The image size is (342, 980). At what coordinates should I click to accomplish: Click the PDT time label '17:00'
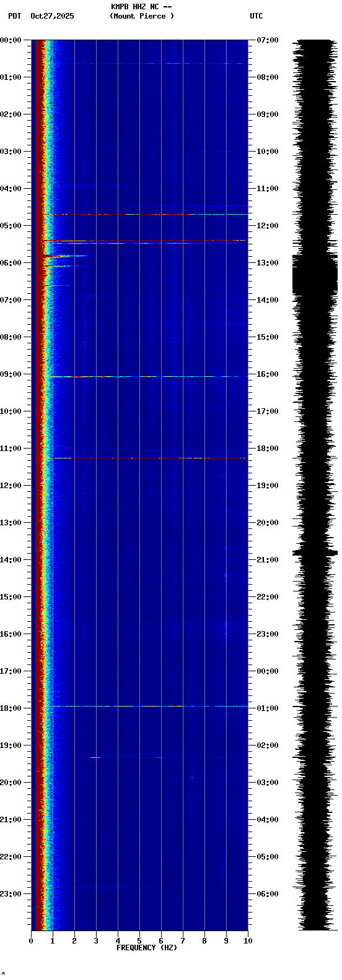pyautogui.click(x=11, y=671)
